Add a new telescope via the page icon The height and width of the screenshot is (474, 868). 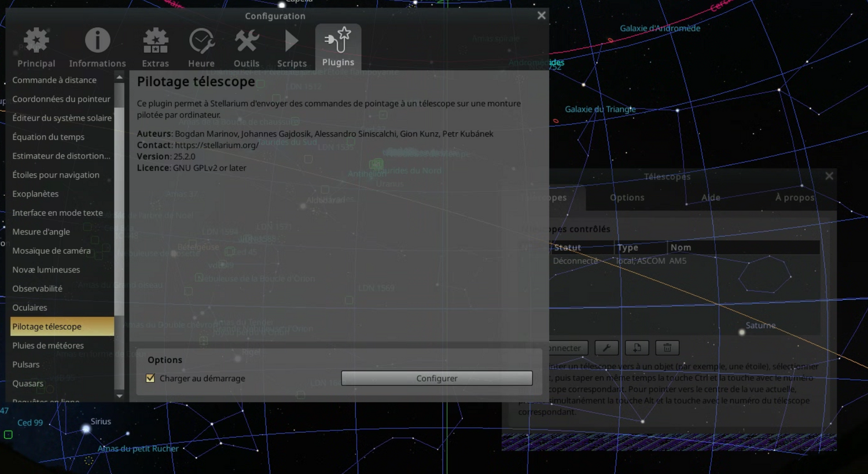click(x=637, y=347)
